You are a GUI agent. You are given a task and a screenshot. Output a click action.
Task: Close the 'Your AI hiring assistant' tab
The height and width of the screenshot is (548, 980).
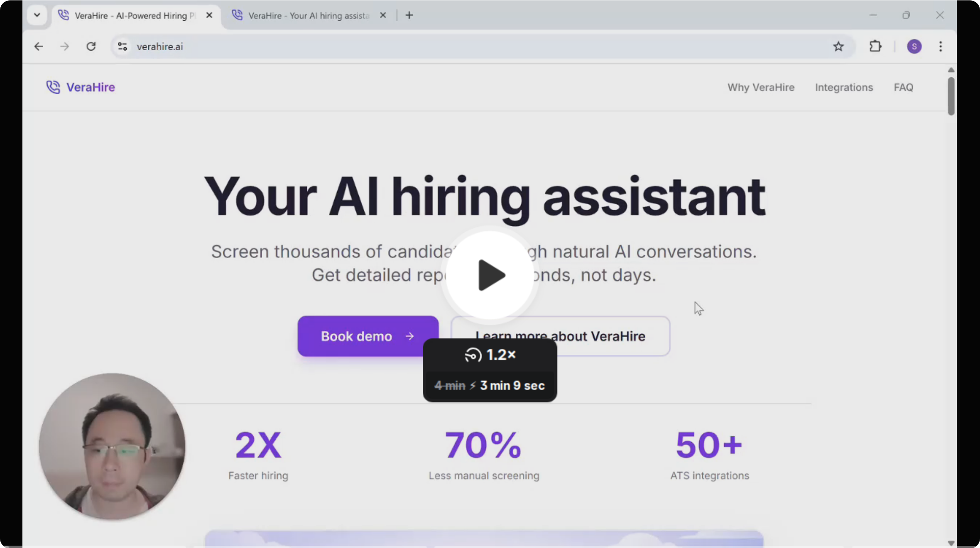click(383, 15)
